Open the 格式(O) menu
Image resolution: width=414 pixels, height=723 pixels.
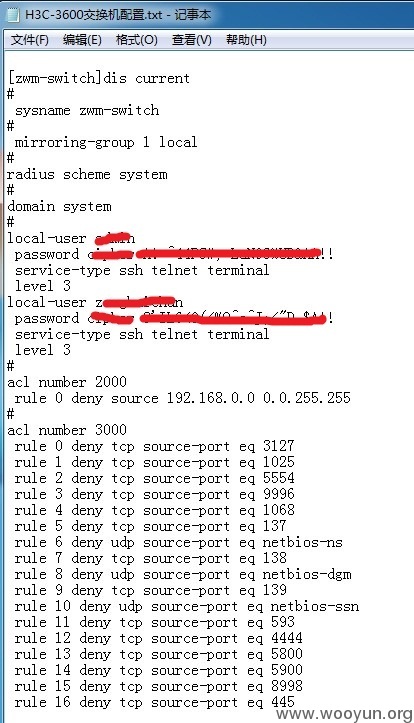(136, 40)
